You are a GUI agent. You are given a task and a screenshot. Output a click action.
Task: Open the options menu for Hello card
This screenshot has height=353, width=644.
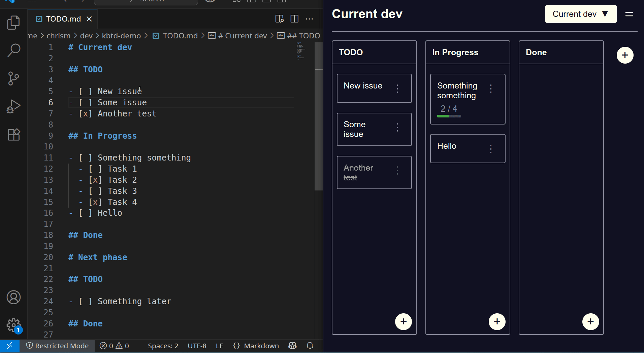[491, 149]
